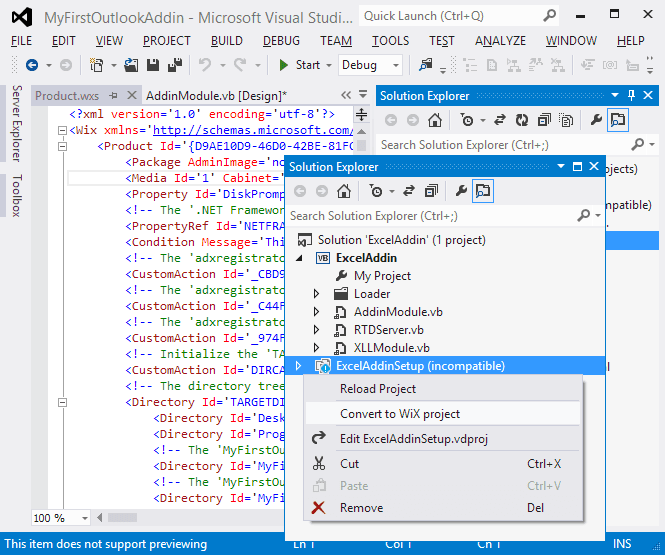This screenshot has width=665, height=555.
Task: Choose Cut from the context menu
Action: click(x=443, y=464)
